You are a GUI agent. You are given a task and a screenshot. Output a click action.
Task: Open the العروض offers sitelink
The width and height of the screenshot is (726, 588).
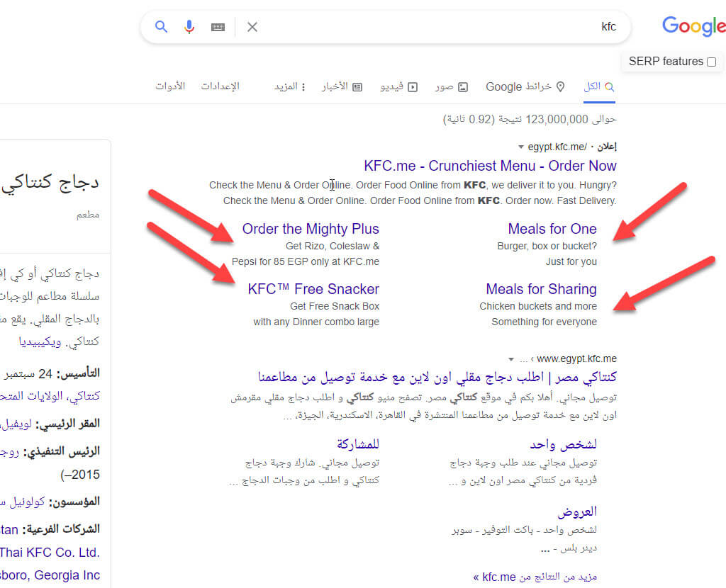[577, 511]
